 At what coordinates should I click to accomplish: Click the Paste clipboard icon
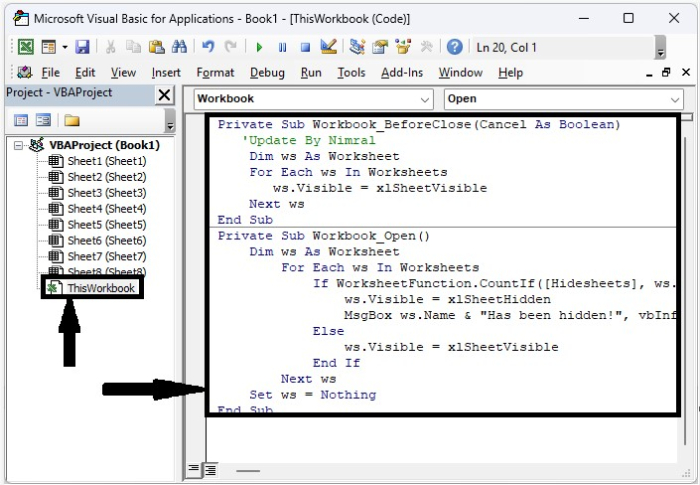click(156, 47)
